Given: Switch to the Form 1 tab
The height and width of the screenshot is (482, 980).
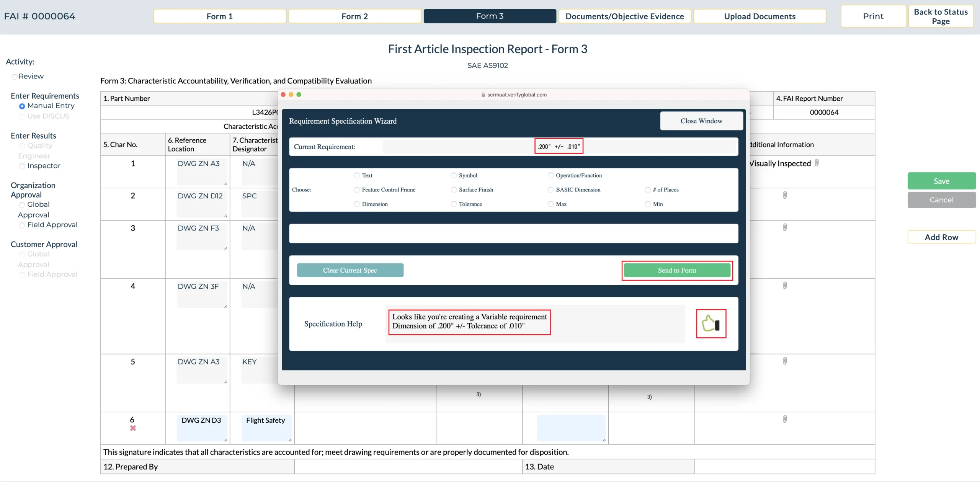Looking at the screenshot, I should pos(219,15).
